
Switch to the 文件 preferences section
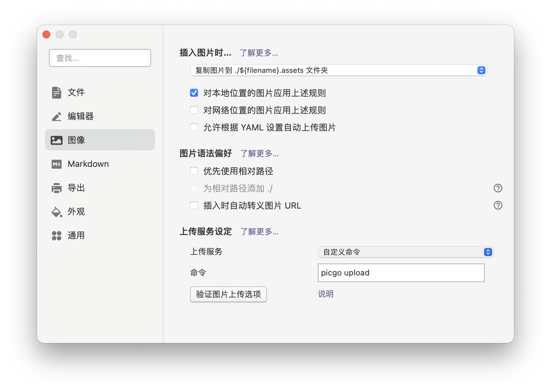tap(100, 93)
